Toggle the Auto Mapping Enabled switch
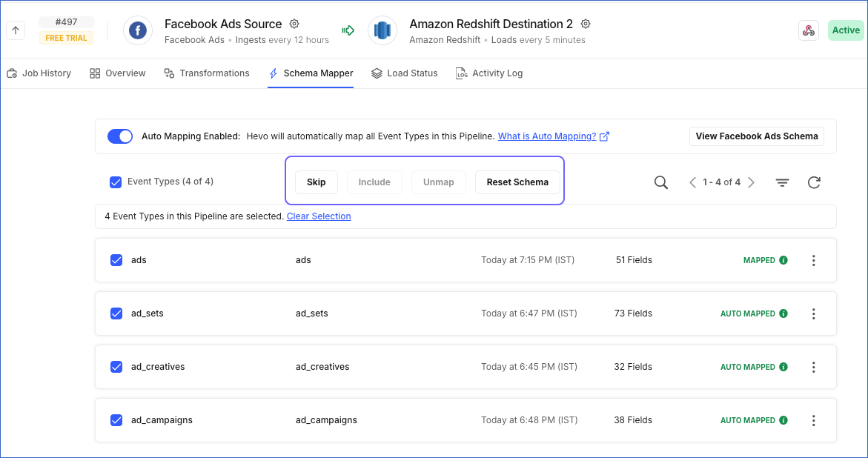The height and width of the screenshot is (458, 868). coord(120,136)
